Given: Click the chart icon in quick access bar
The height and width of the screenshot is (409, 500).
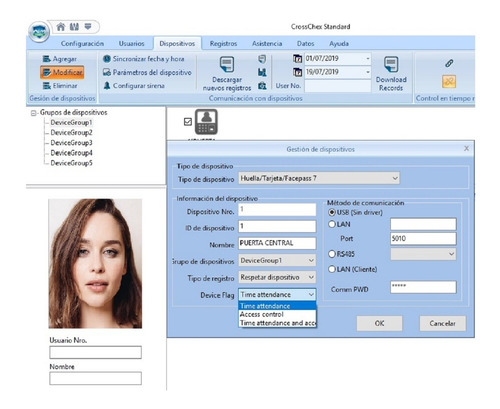Looking at the screenshot, I should click(x=74, y=27).
